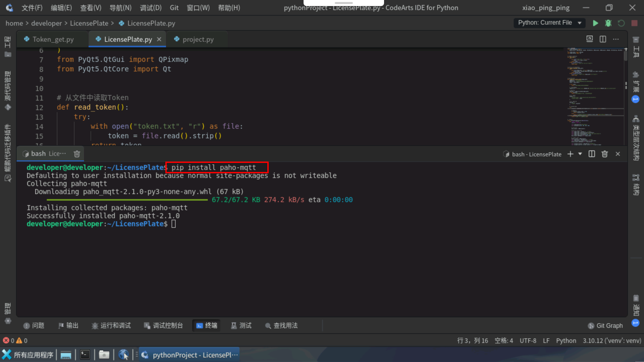Screen dimensions: 644x362
Task: Close the LicensePlate.py tab
Action: pos(159,39)
